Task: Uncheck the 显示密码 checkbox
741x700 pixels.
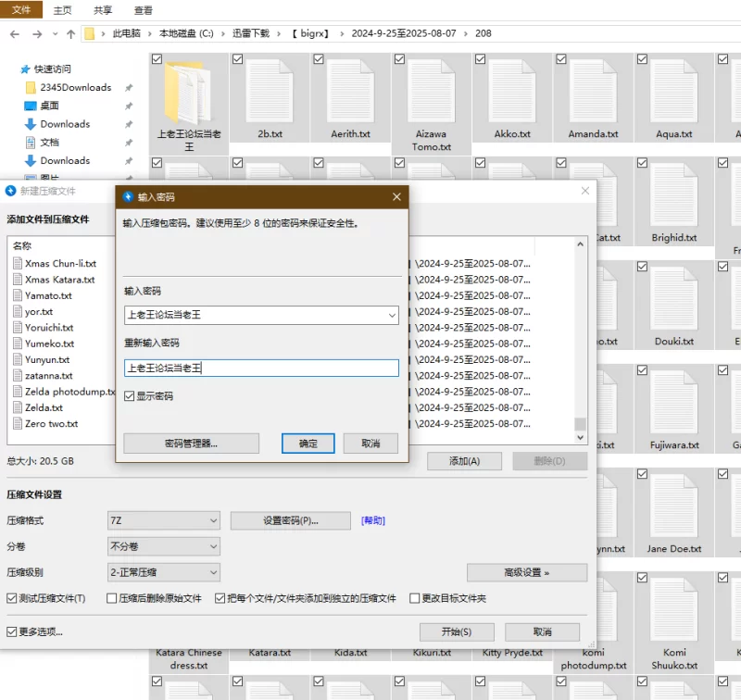Action: click(x=130, y=396)
